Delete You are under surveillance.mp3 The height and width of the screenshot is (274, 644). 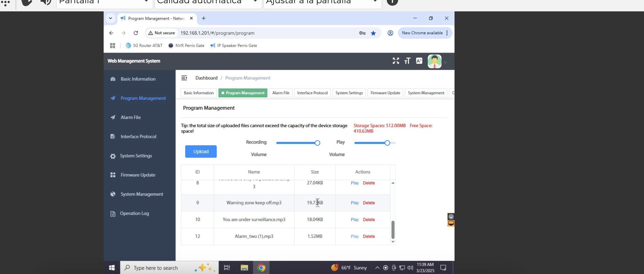pyautogui.click(x=369, y=220)
